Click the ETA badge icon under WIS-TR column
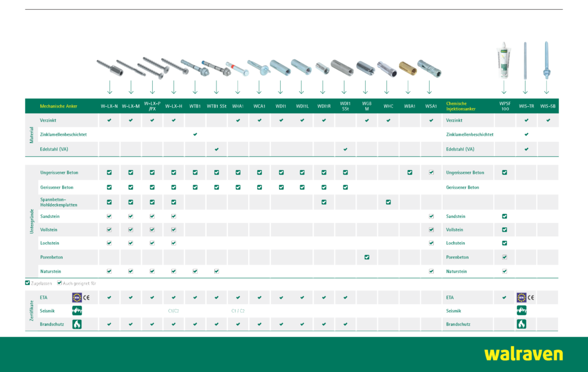Image resolution: width=588 pixels, height=372 pixels. (521, 298)
